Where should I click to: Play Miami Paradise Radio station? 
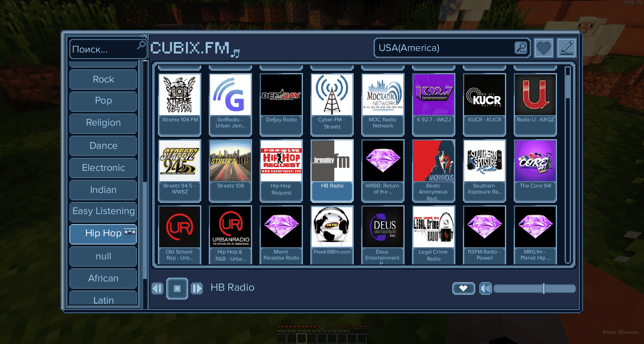(281, 234)
